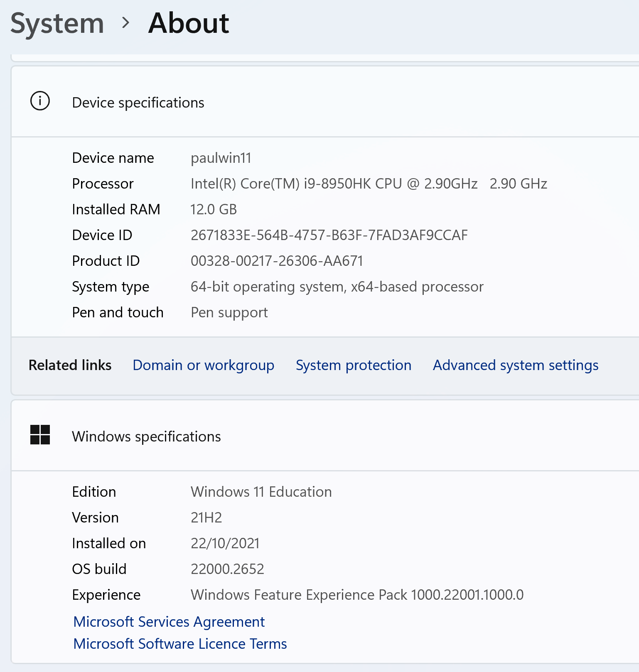Select the Intel Core i9-8950HK processor value
Viewport: 639px width, 672px height.
[x=369, y=184]
